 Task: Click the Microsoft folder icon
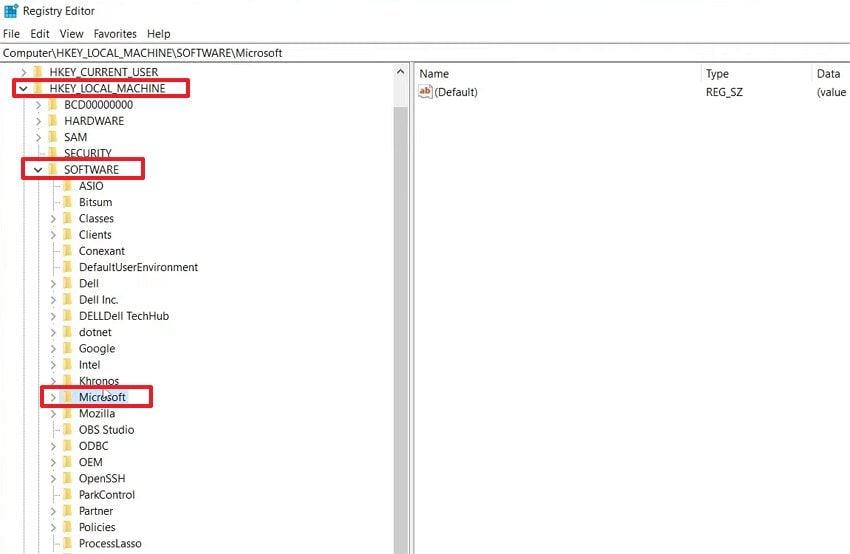tap(67, 397)
